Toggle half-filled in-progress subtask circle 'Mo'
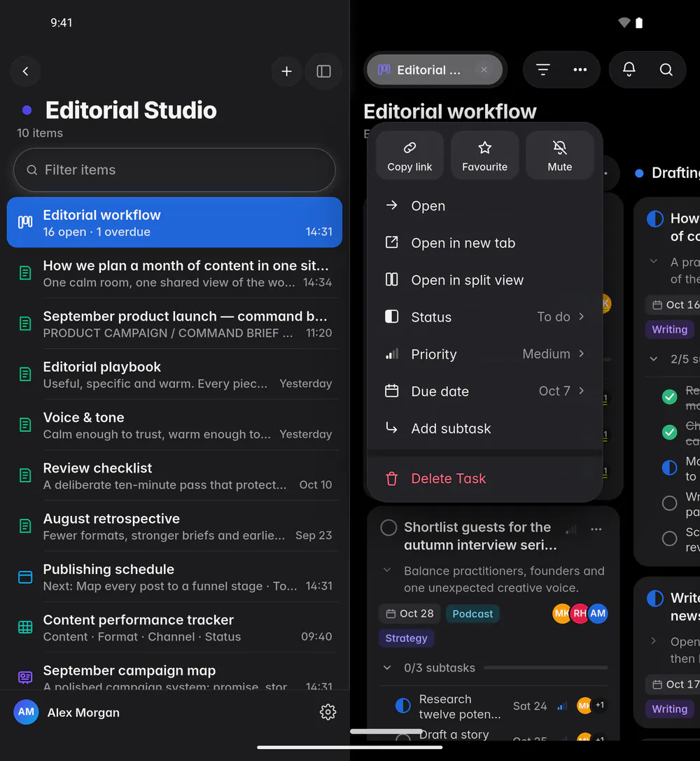The image size is (700, 761). point(669,468)
